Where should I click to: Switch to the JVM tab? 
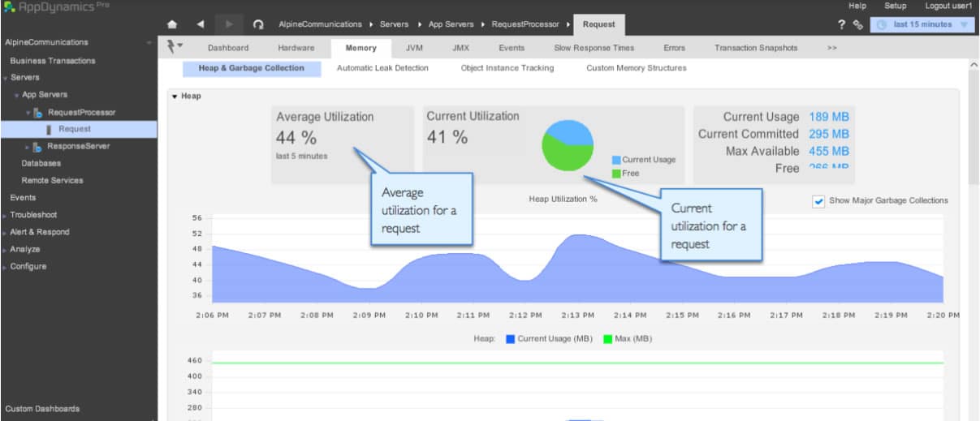pos(414,48)
